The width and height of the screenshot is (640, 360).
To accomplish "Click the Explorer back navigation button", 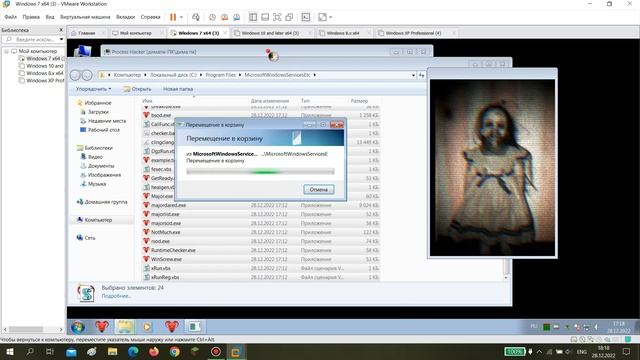I will click(x=75, y=75).
